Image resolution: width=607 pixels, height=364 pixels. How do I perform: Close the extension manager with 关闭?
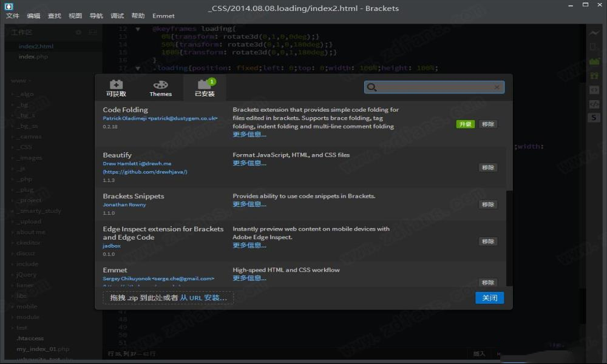(489, 298)
